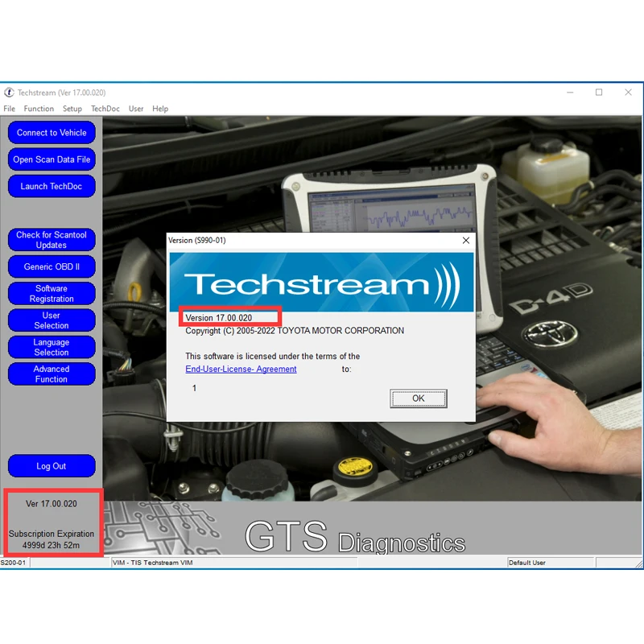The height and width of the screenshot is (644, 644).
Task: Click the TOYOTA MOTOR CORPORATION copyright line
Action: click(x=295, y=331)
